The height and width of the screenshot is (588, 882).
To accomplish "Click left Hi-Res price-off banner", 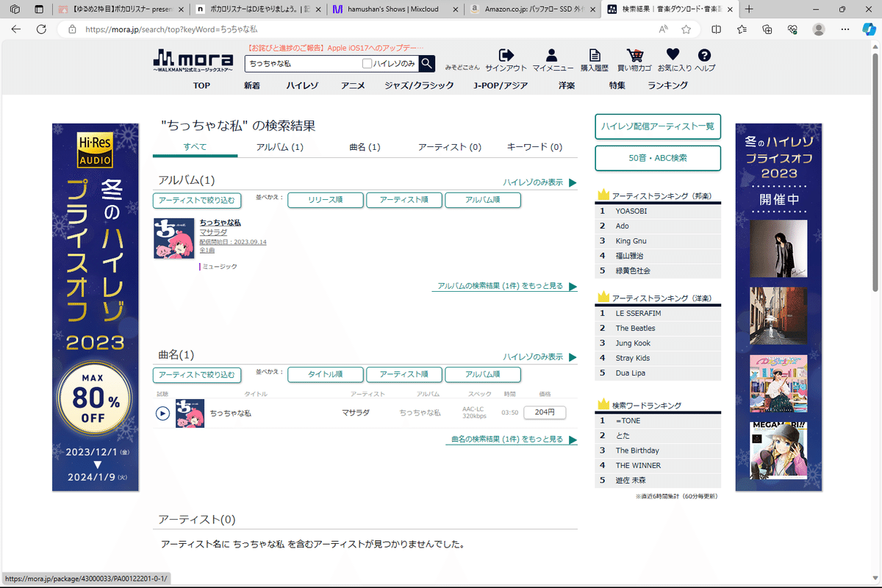I will [96, 307].
